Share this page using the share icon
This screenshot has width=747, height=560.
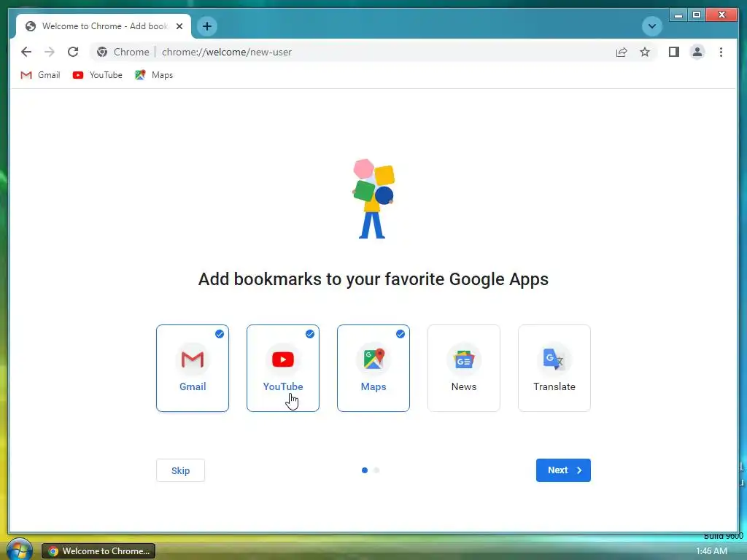coord(622,52)
